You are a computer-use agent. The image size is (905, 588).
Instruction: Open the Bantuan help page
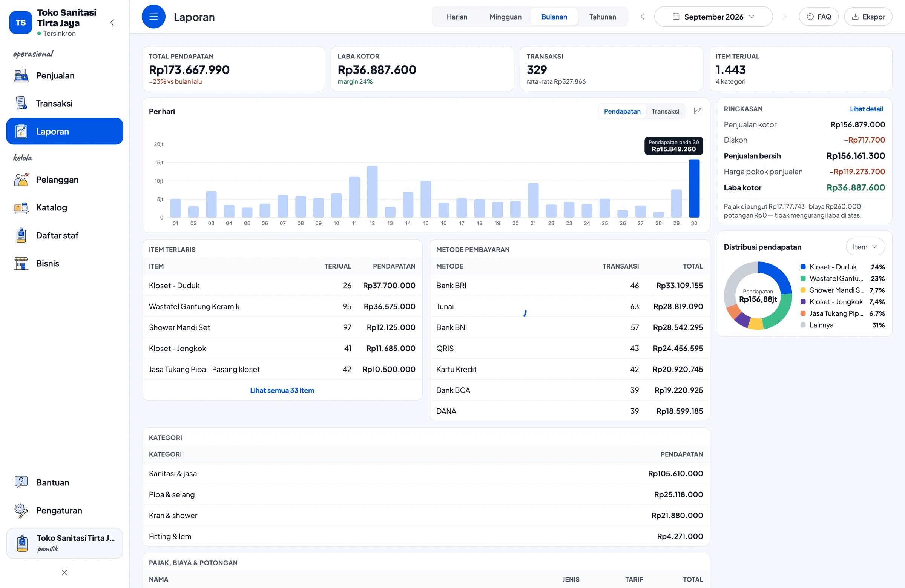(x=64, y=482)
